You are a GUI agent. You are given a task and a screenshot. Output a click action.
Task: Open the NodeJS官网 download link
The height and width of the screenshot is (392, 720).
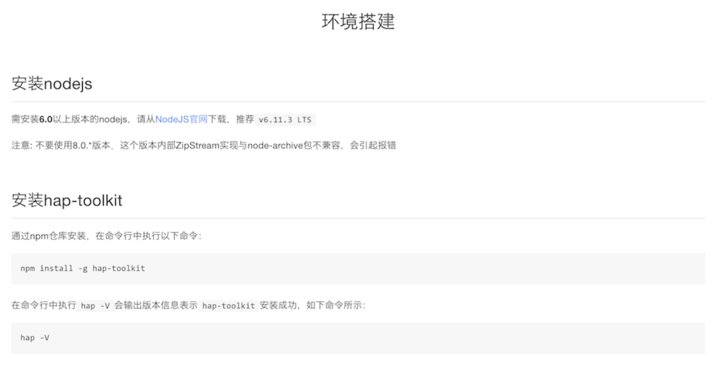click(x=181, y=119)
